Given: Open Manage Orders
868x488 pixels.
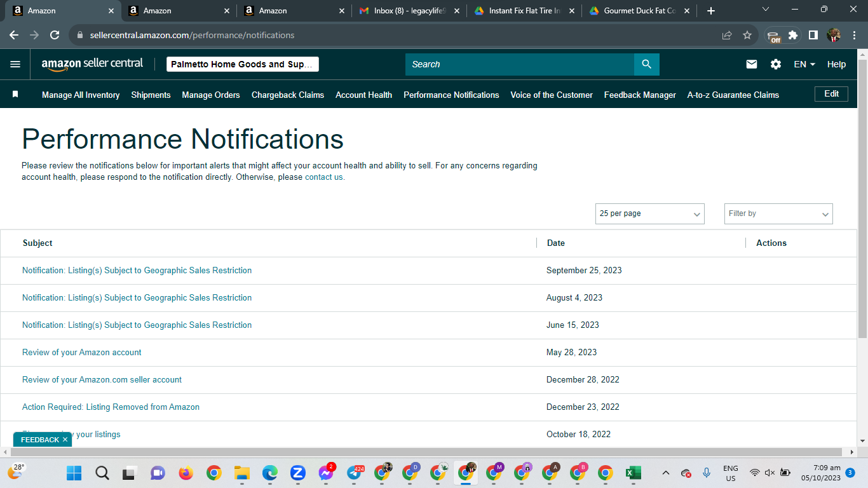Looking at the screenshot, I should (211, 95).
